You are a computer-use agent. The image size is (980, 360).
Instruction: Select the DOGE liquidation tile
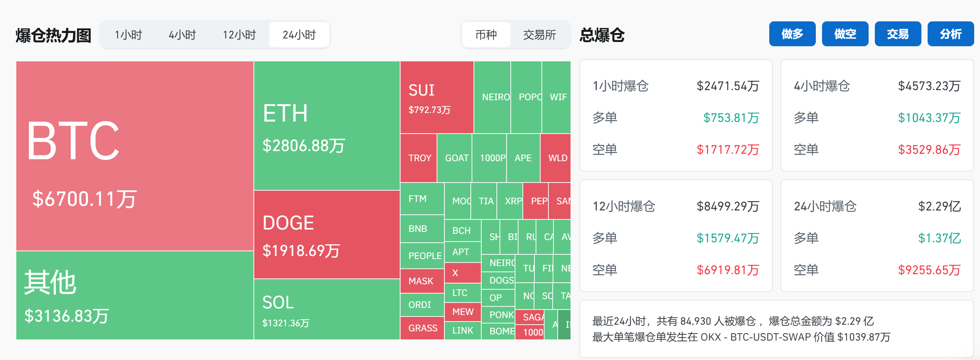326,233
